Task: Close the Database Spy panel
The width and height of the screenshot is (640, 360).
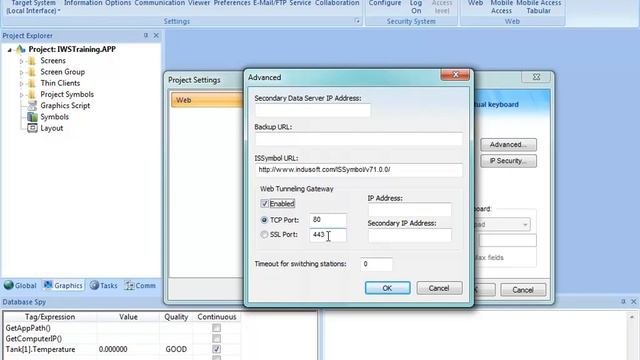Action: pyautogui.click(x=633, y=302)
